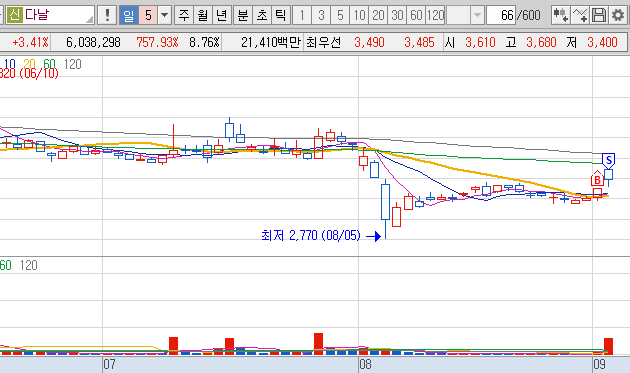The height and width of the screenshot is (373, 630).
Task: Click the candlestick chart type icon
Action: (560, 15)
